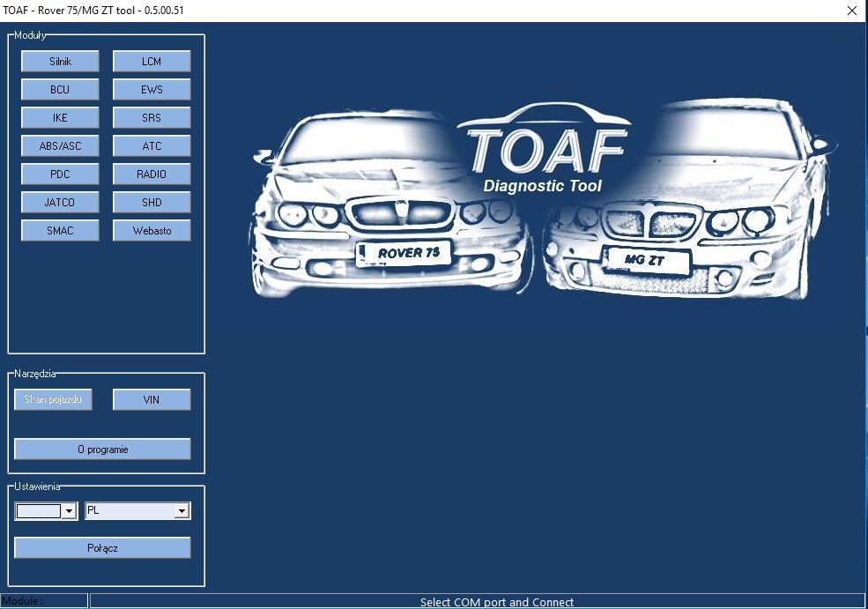868x609 pixels.
Task: Open the LCM module
Action: pos(152,62)
